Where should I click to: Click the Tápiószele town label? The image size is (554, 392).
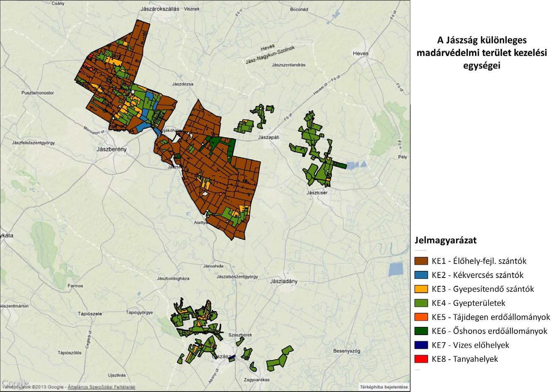[x=90, y=314]
